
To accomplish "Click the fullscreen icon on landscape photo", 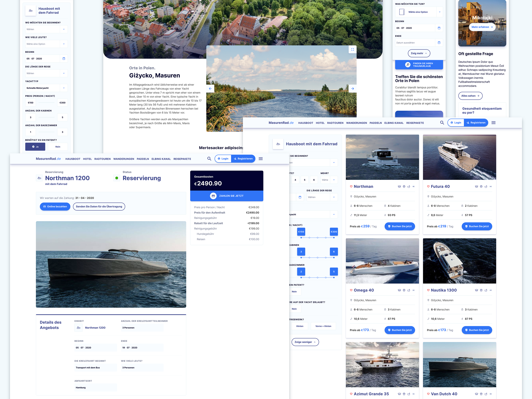I will tap(352, 49).
